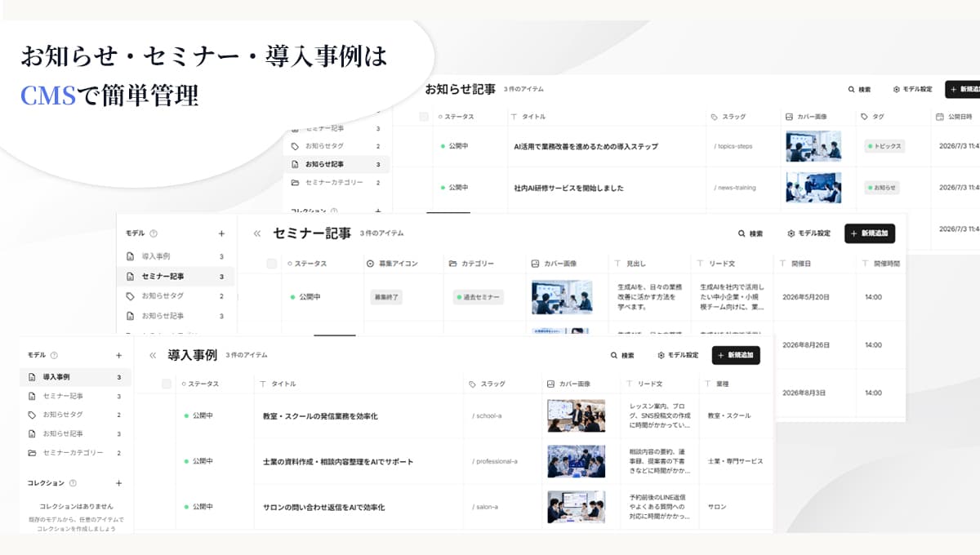Click cover thumbnail of professional-a row

pos(577,461)
